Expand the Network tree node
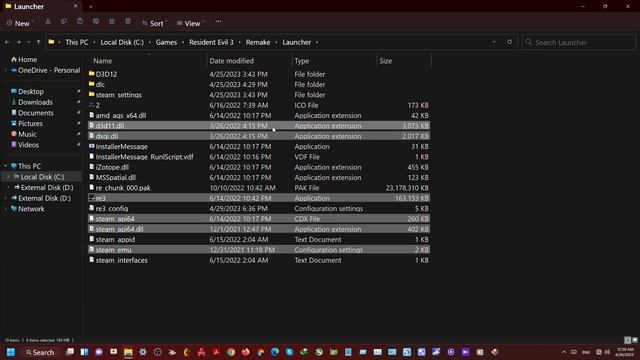The width and height of the screenshot is (640, 360). (x=6, y=209)
